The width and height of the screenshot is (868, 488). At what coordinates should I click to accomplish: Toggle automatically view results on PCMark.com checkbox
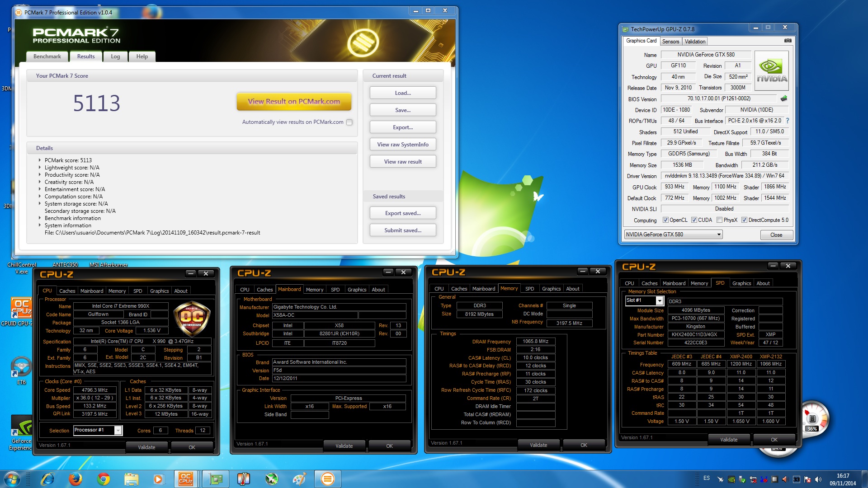349,122
